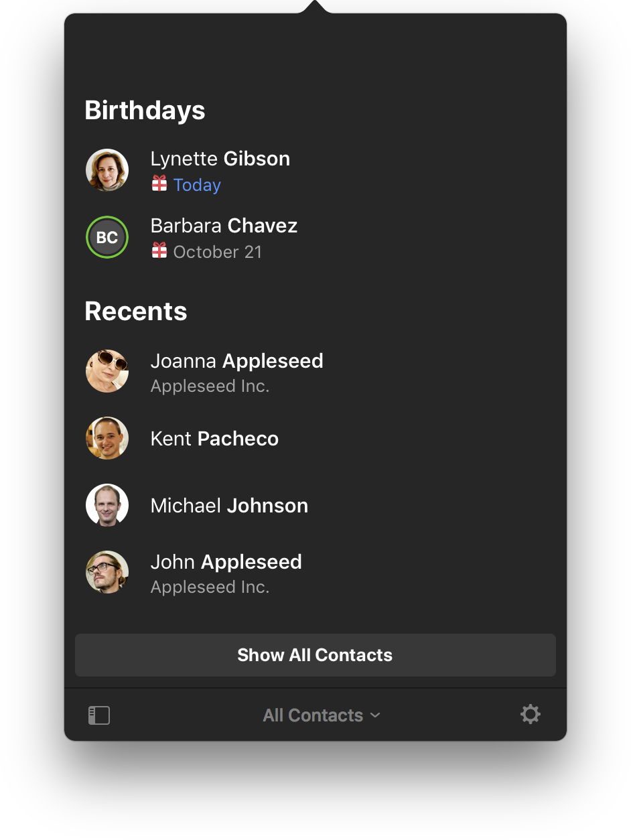Viewport: 631px width, 840px height.
Task: Click gift icon beside October 21
Action: (159, 251)
